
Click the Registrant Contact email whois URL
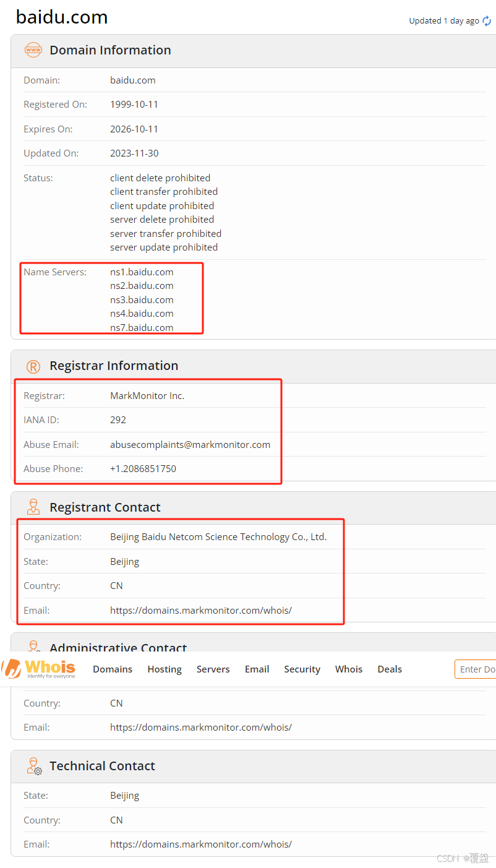tap(201, 611)
